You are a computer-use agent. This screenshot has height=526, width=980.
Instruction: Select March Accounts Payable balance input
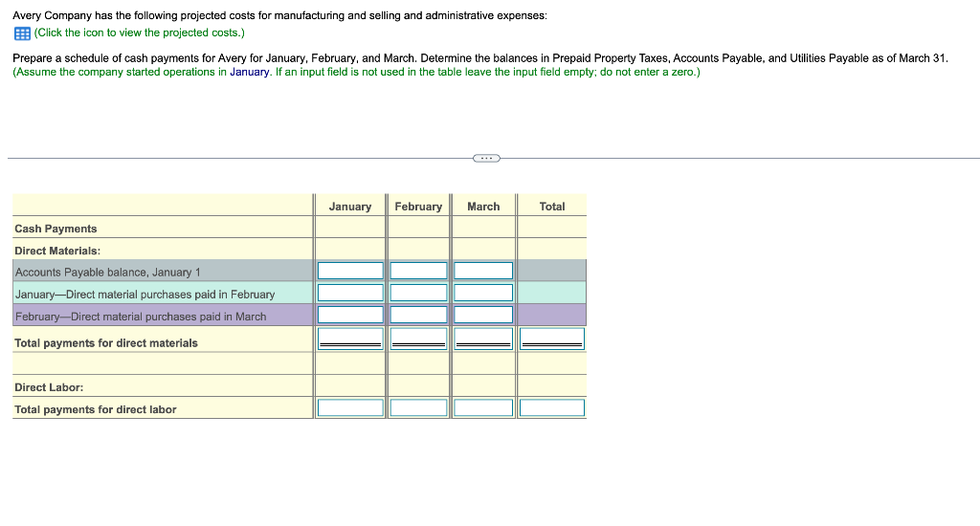[483, 271]
